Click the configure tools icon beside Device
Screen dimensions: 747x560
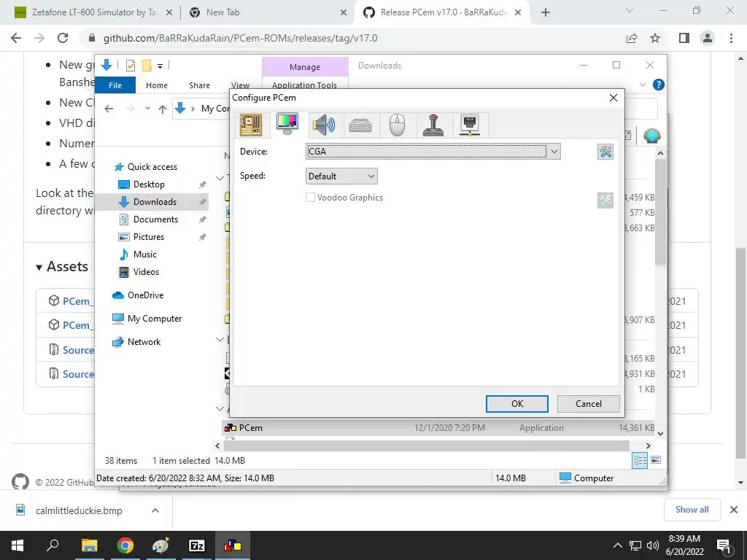(605, 152)
